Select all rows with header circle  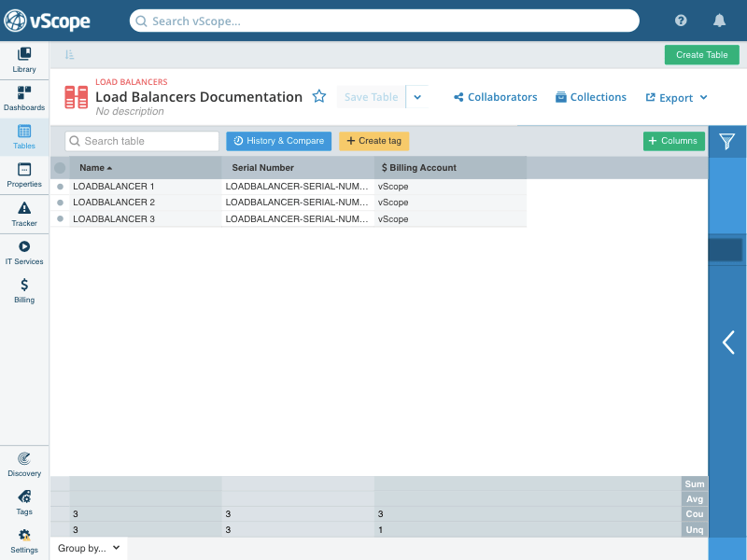[x=60, y=168]
